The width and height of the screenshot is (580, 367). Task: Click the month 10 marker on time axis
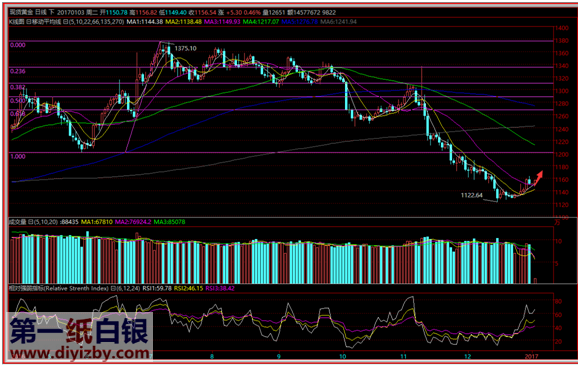pos(343,356)
